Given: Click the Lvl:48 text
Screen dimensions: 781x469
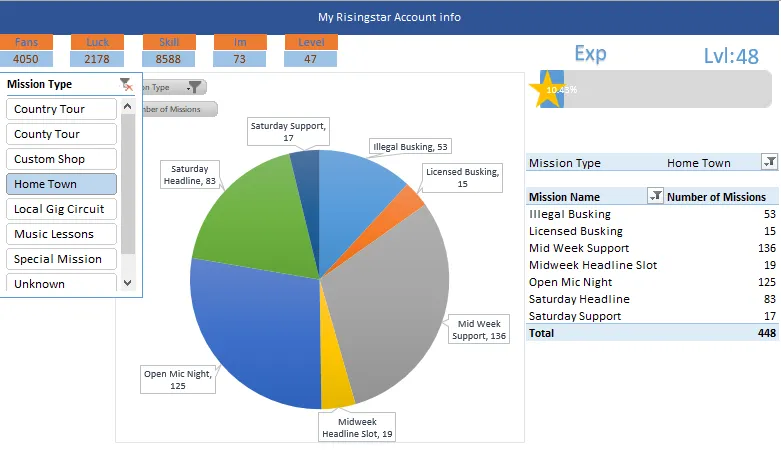Looking at the screenshot, I should [731, 56].
